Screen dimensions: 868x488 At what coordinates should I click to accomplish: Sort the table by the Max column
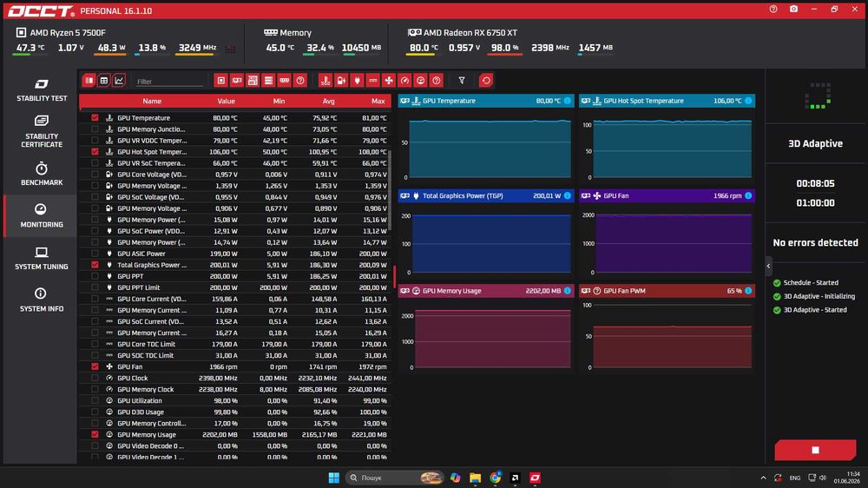click(x=378, y=102)
